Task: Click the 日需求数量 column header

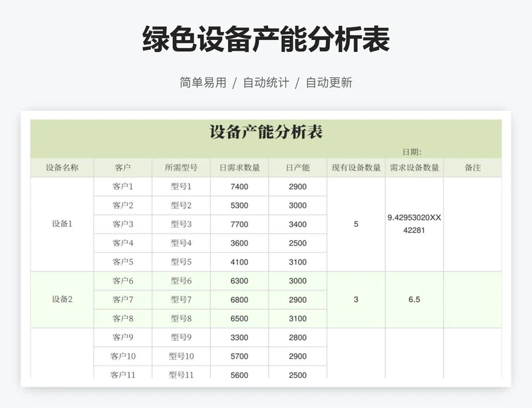Action: click(239, 168)
